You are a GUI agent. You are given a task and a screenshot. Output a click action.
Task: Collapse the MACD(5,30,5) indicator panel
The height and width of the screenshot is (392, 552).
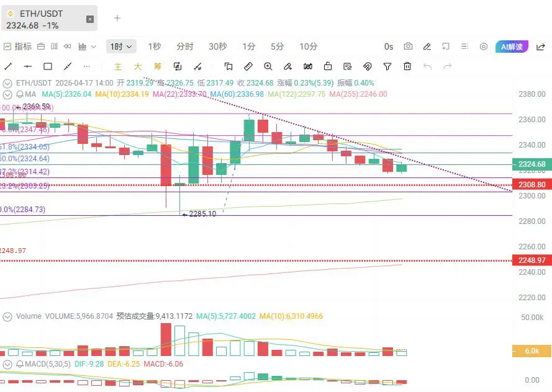[7, 364]
